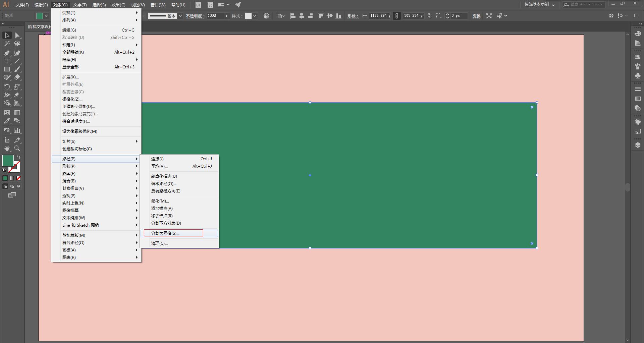Select the Eyedropper tool
644x343 pixels.
pyautogui.click(x=7, y=121)
